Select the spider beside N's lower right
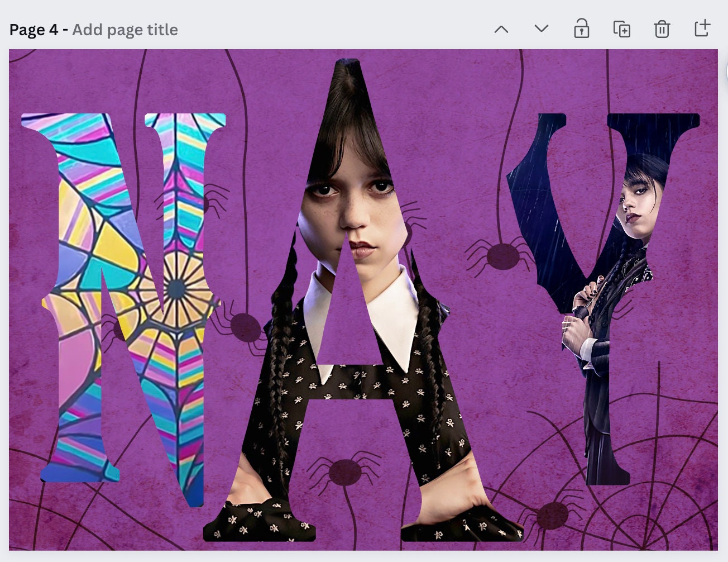728x562 pixels. tap(245, 327)
